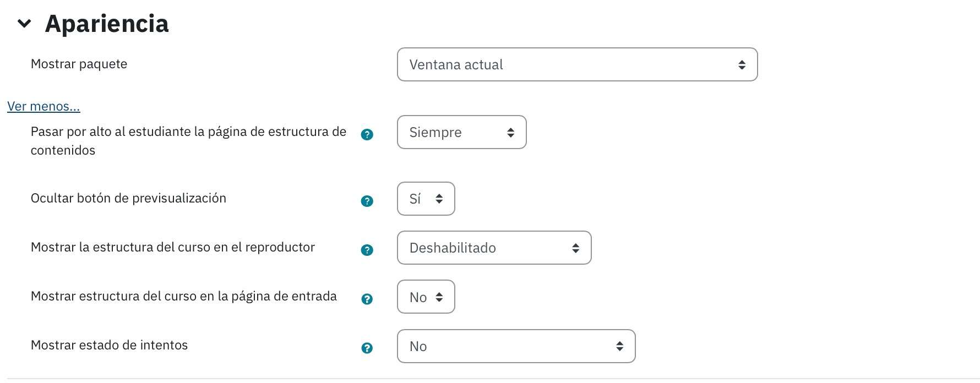Click the 'Ver menos...' link

tap(43, 106)
